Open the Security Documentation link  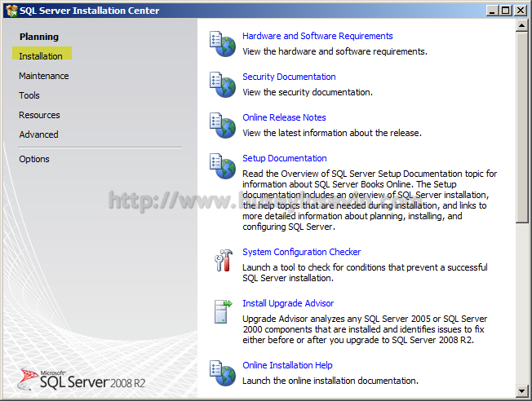pyautogui.click(x=289, y=77)
